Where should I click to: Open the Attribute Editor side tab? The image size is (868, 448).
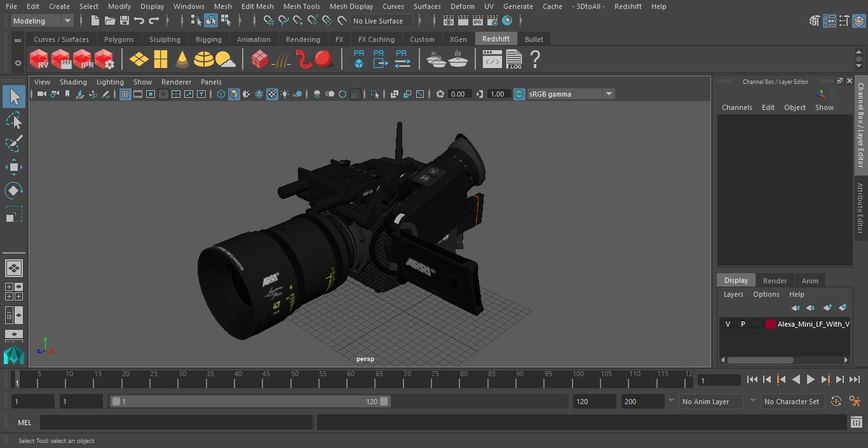click(x=861, y=208)
